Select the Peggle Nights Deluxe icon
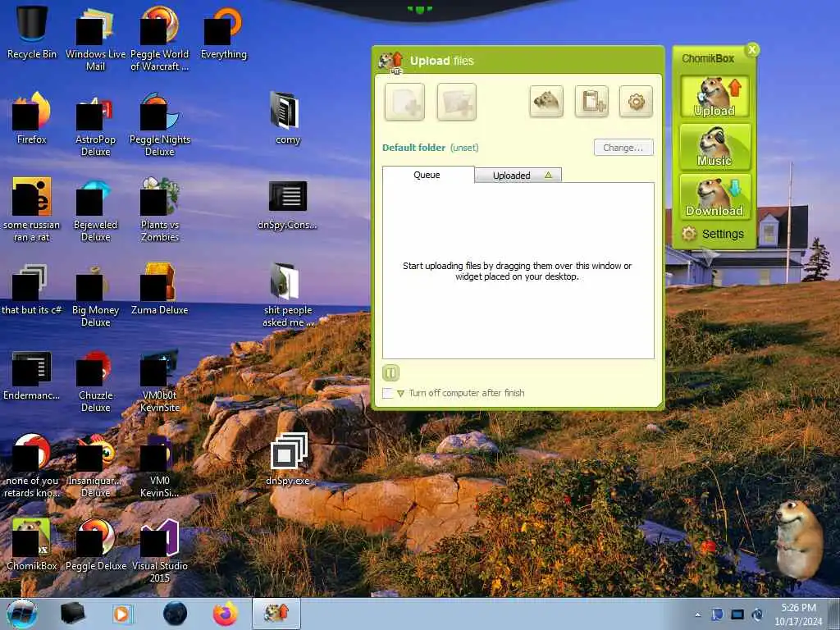Viewport: 840px width, 630px height. 160,125
